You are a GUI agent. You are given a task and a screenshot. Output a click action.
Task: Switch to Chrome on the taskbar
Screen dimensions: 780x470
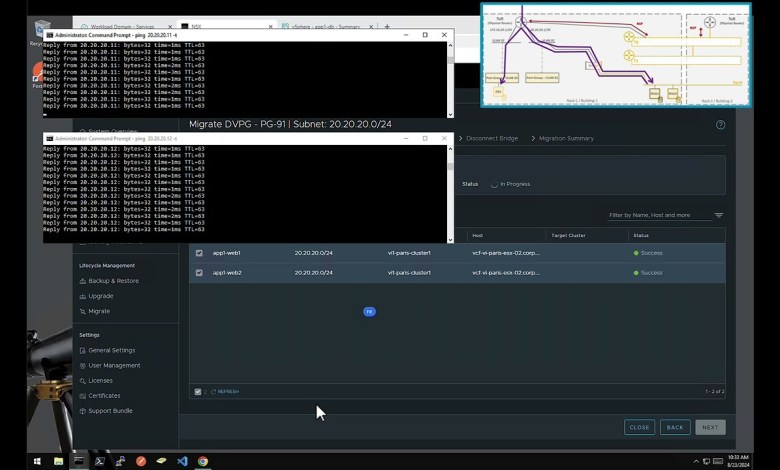pyautogui.click(x=202, y=461)
